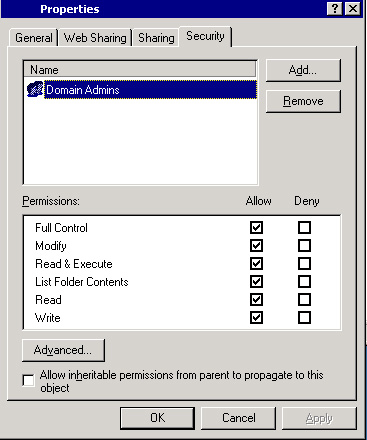Open the Advanced... permissions settings
Viewport: 367px width, 440px height.
63,350
